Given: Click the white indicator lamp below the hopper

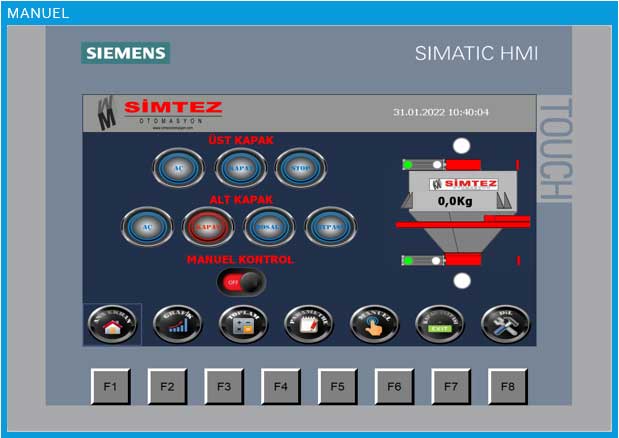Looking at the screenshot, I should (462, 281).
